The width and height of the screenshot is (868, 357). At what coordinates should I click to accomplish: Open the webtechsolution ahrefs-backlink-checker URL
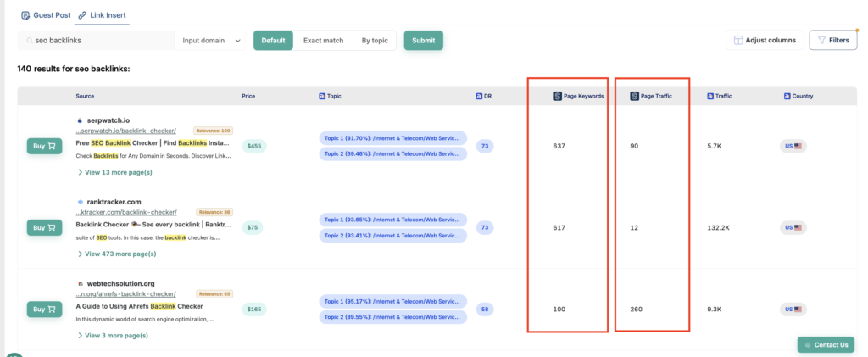[125, 294]
